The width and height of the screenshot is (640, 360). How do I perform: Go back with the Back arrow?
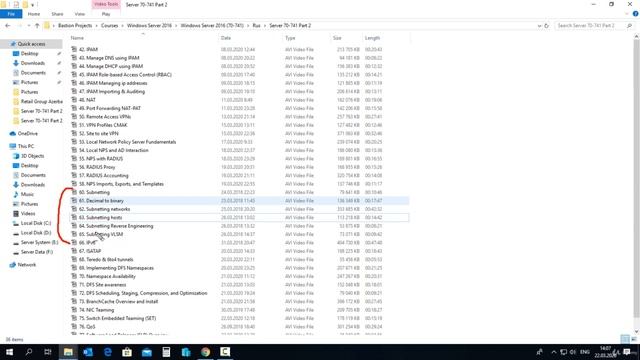(8, 25)
